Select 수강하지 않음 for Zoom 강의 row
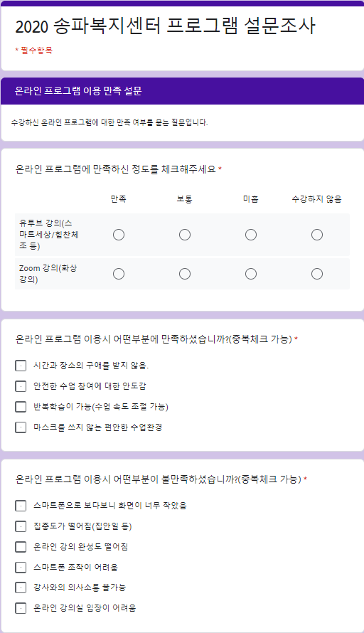The width and height of the screenshot is (364, 633). pos(317,274)
